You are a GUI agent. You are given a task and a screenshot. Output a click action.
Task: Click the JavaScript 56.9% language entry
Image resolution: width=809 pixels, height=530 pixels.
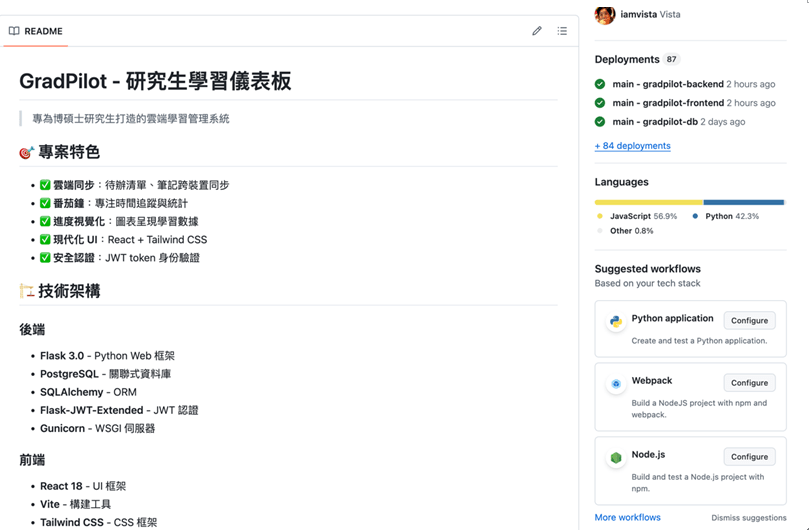click(637, 216)
